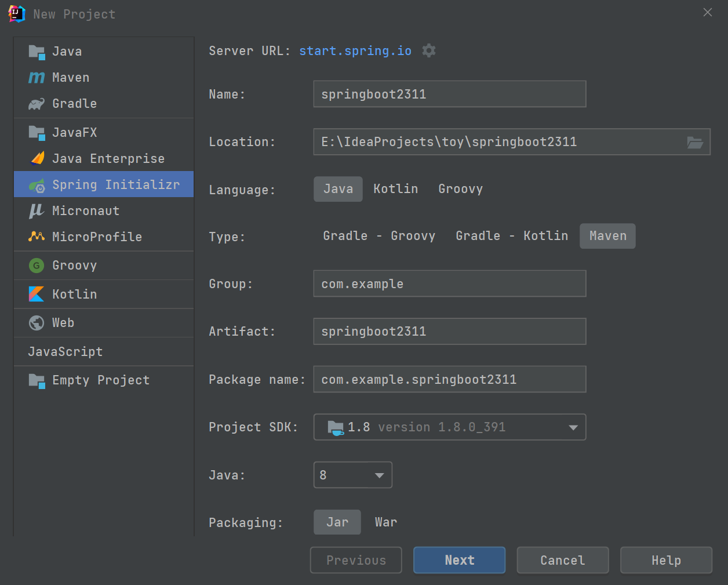Select Jar packaging
728x585 pixels.
337,522
